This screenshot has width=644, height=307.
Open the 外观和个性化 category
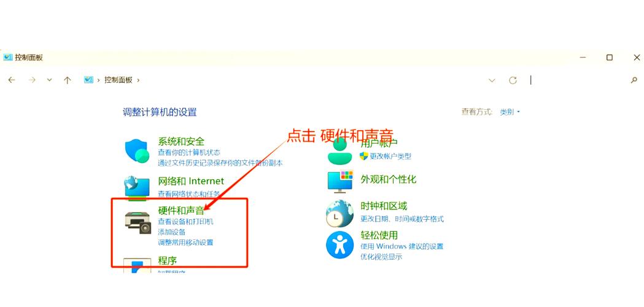[388, 179]
